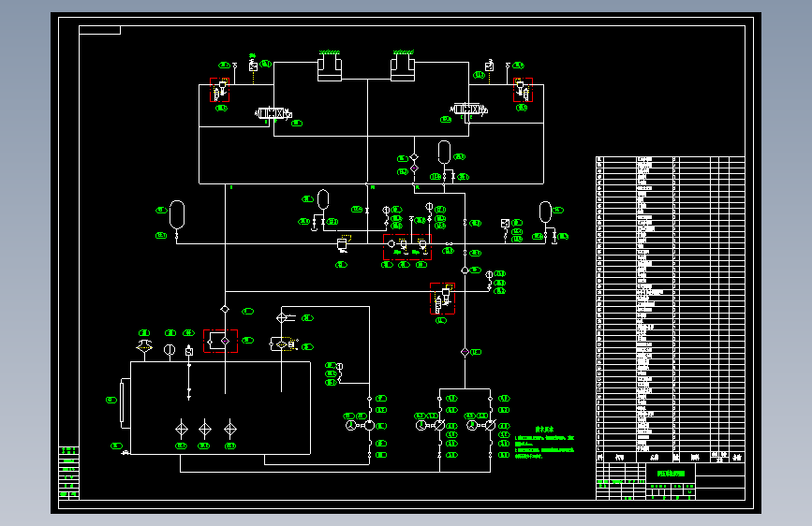Click the far-left accumulator symbol
This screenshot has width=812, height=526.
pos(177,214)
